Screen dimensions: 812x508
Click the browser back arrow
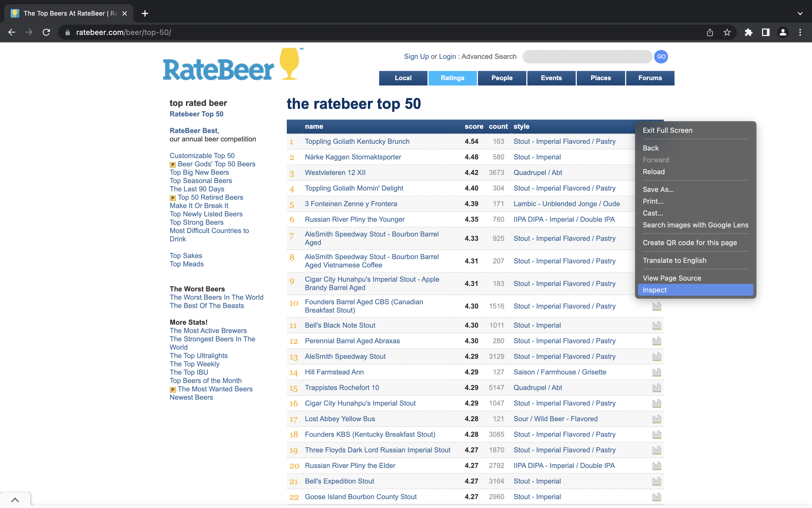tap(12, 32)
